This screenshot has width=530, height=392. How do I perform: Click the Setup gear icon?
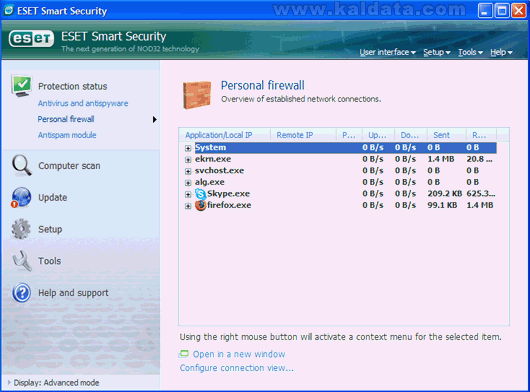tap(21, 229)
